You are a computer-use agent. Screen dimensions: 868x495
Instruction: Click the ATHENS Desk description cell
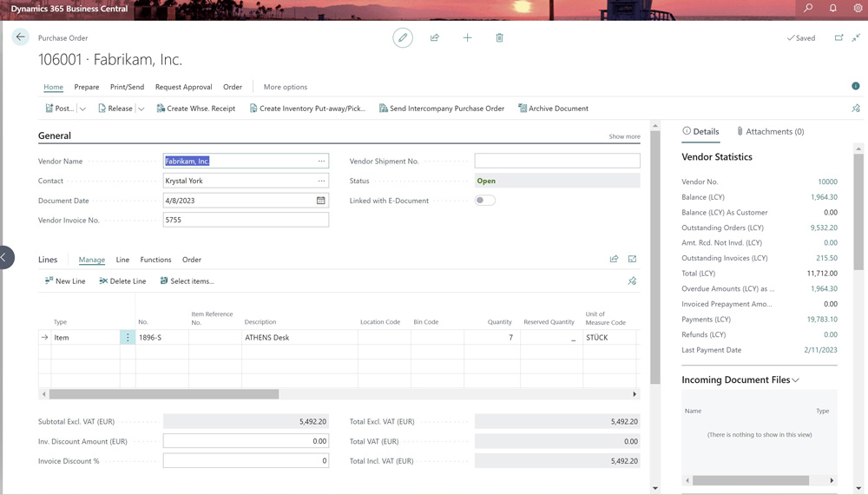pos(299,337)
